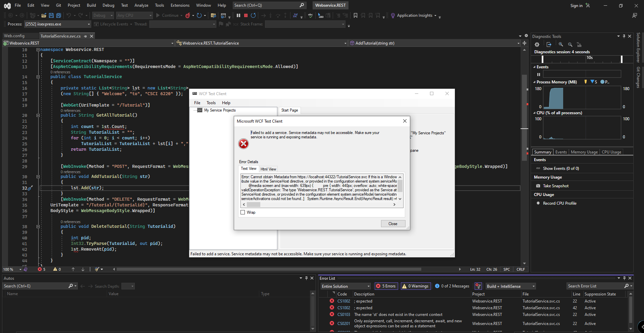644x333 pixels.
Task: Pause Events track in Diagnostic Tools
Action: click(x=539, y=74)
